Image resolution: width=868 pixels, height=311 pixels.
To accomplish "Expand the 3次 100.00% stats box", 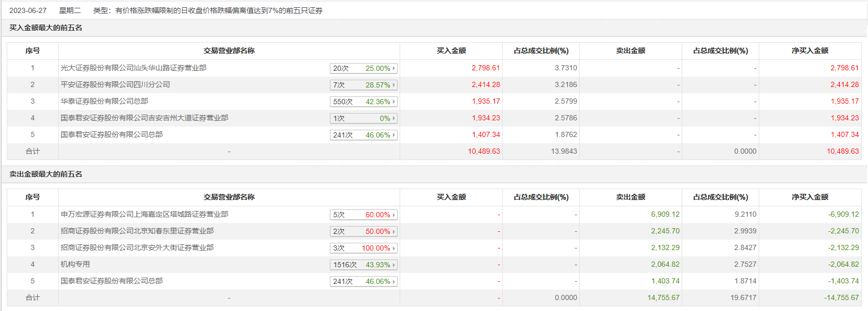I will tap(364, 248).
